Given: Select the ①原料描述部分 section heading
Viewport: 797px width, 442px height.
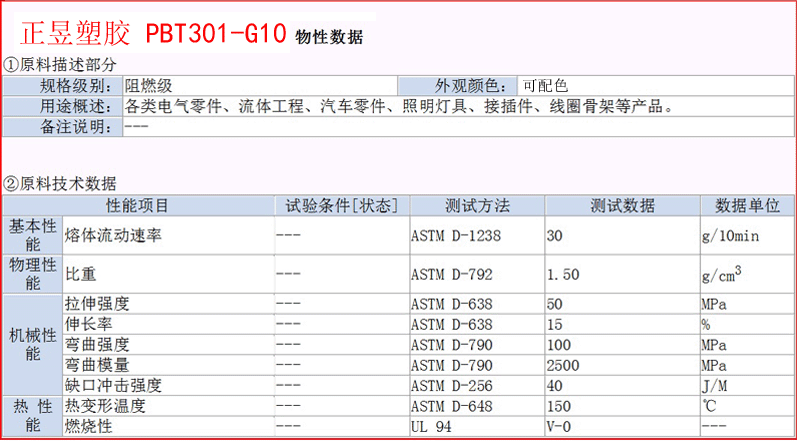Looking at the screenshot, I should (x=67, y=65).
